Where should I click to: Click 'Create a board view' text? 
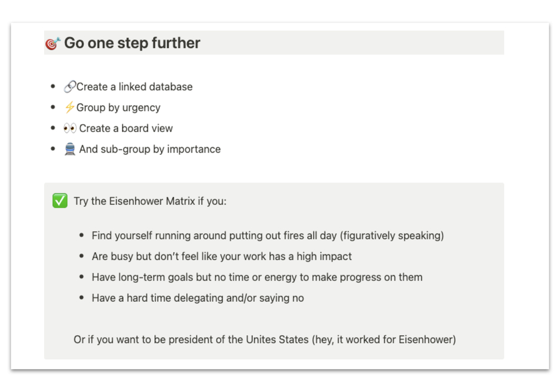126,128
